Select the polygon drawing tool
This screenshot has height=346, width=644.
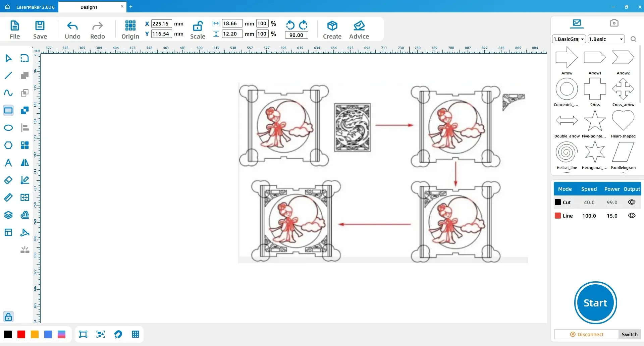(x=8, y=145)
